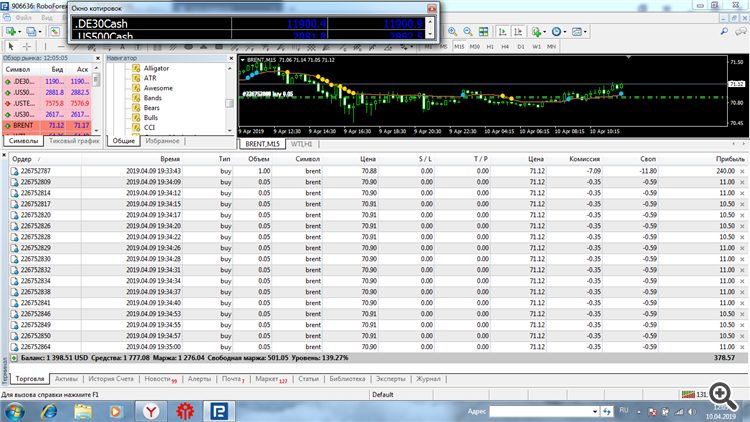Open Windows Explorer folder on taskbar

(83, 411)
